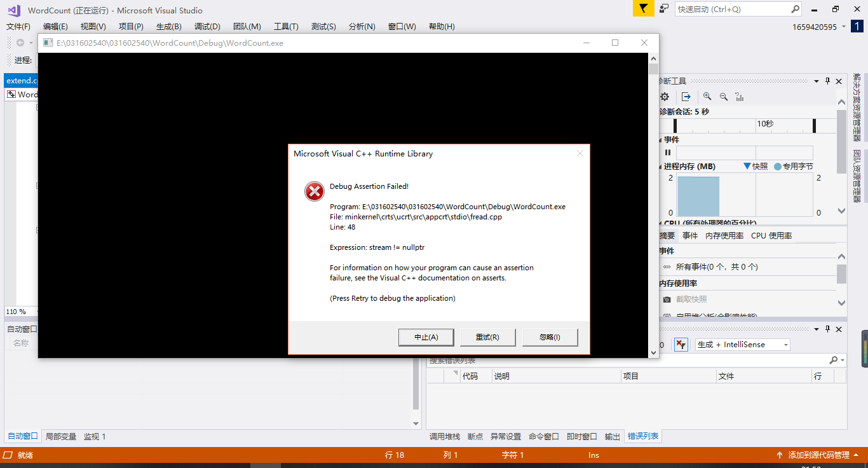Click the navigate back arrow in toolbar
The image size is (868, 468).
pos(20,43)
